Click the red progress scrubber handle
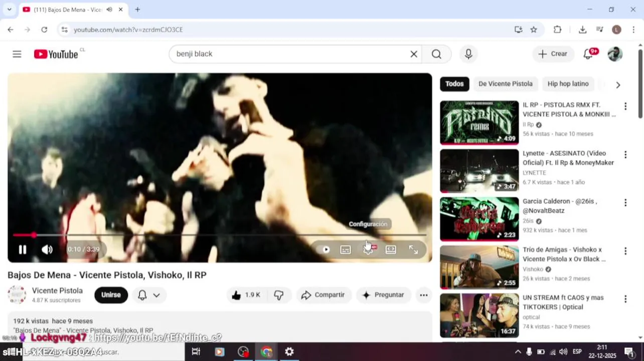 coord(34,235)
